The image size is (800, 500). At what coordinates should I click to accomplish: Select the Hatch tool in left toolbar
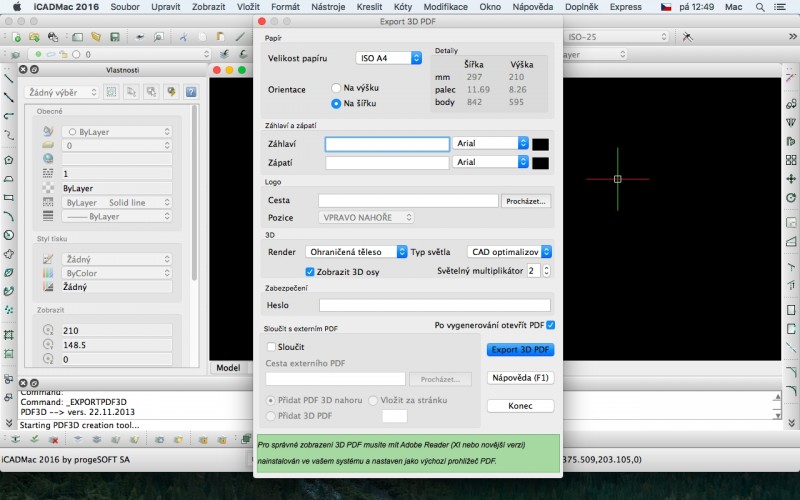(x=8, y=335)
